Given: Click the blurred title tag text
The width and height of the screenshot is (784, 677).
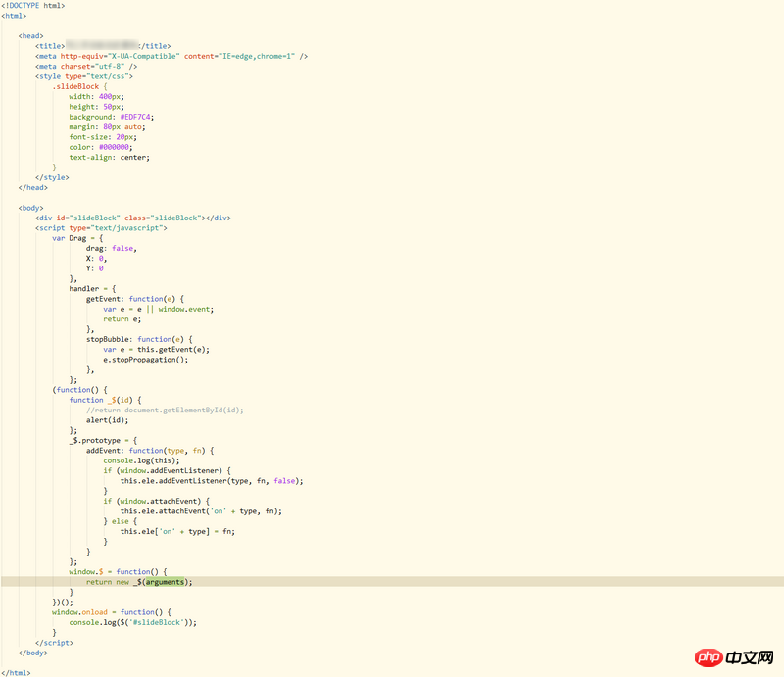Looking at the screenshot, I should click(x=103, y=45).
